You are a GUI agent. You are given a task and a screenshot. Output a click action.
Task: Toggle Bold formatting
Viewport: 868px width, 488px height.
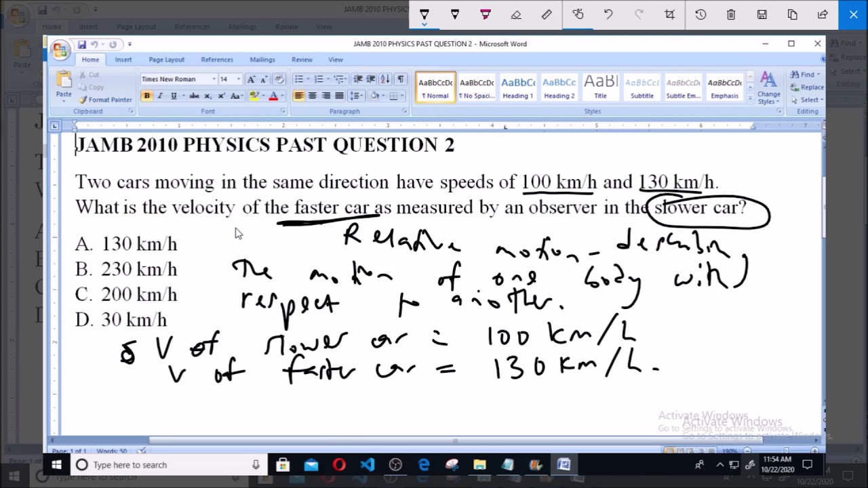[146, 96]
